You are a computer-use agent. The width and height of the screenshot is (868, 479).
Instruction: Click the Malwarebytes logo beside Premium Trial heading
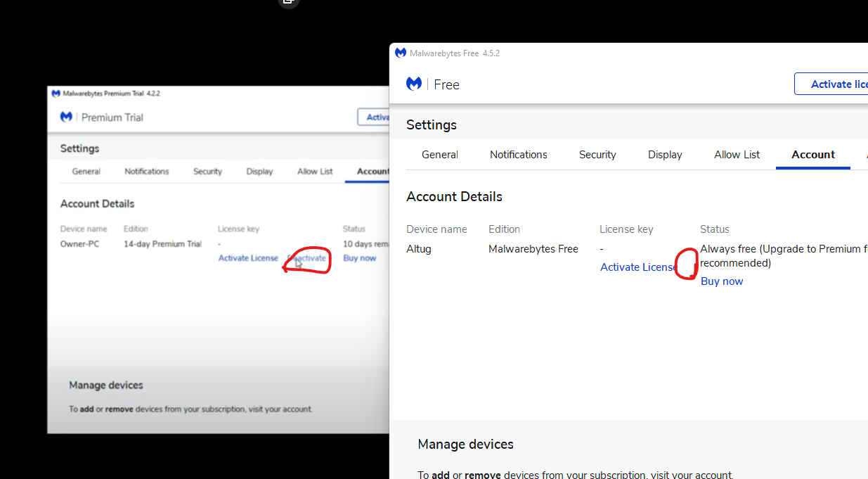66,117
